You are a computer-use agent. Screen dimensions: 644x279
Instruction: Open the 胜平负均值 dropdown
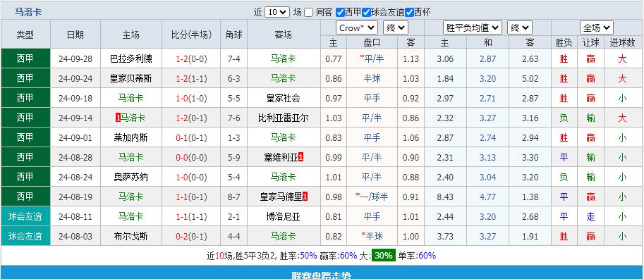click(x=473, y=28)
